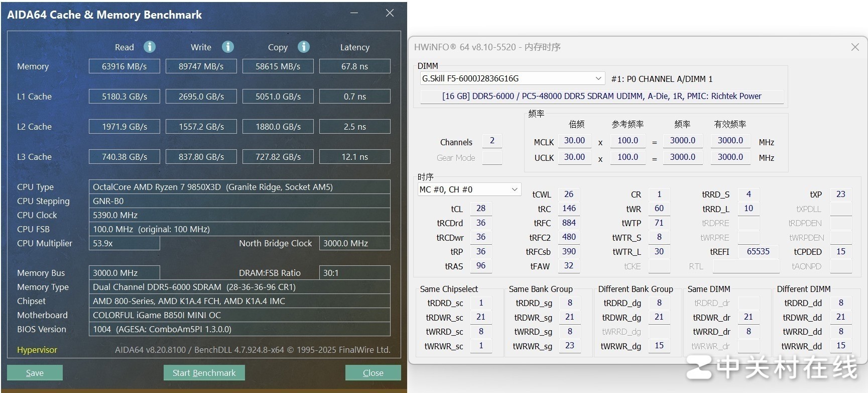Click the BIOS Version field 1004

coord(239,329)
